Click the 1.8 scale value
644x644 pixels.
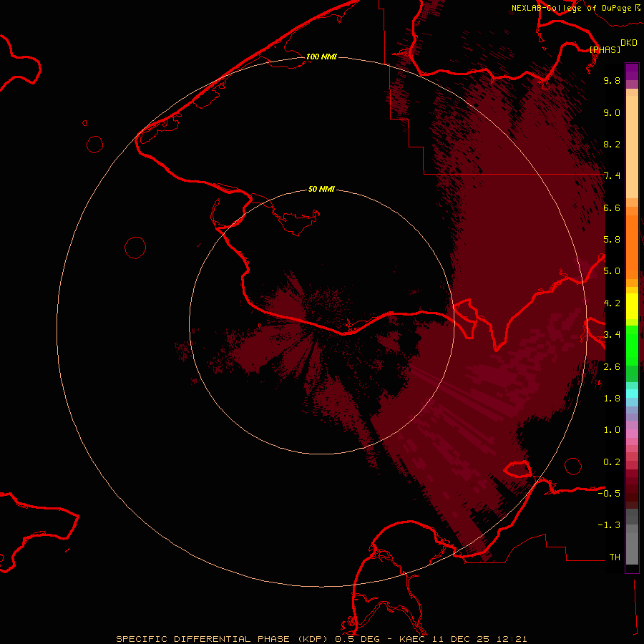pos(612,399)
